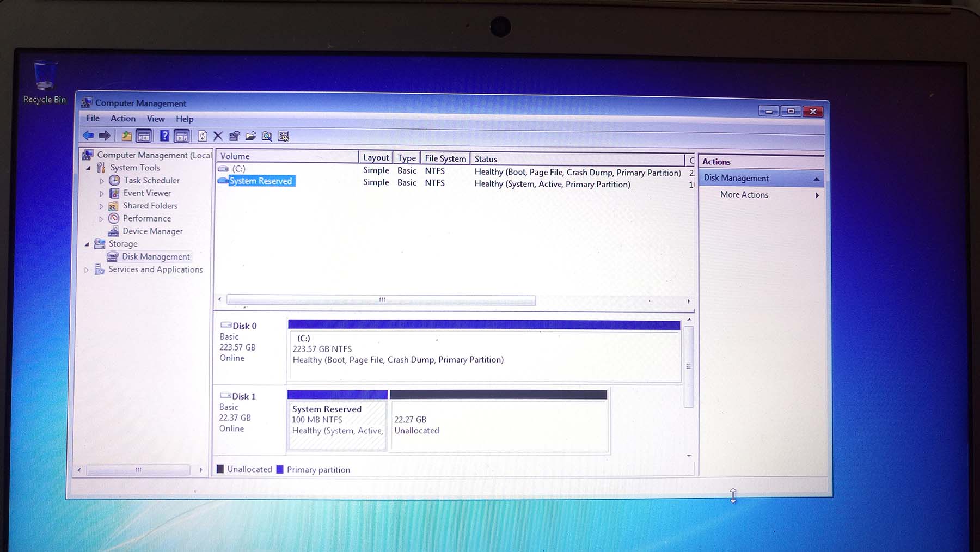
Task: Open the More Actions submenu arrow
Action: pyautogui.click(x=817, y=195)
